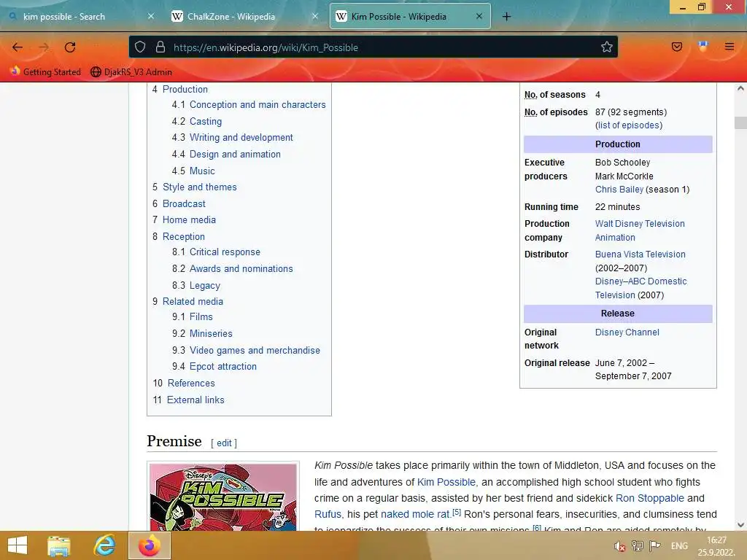Follow the Buena Vista Television link
Viewport: 747px width, 560px height.
[640, 254]
